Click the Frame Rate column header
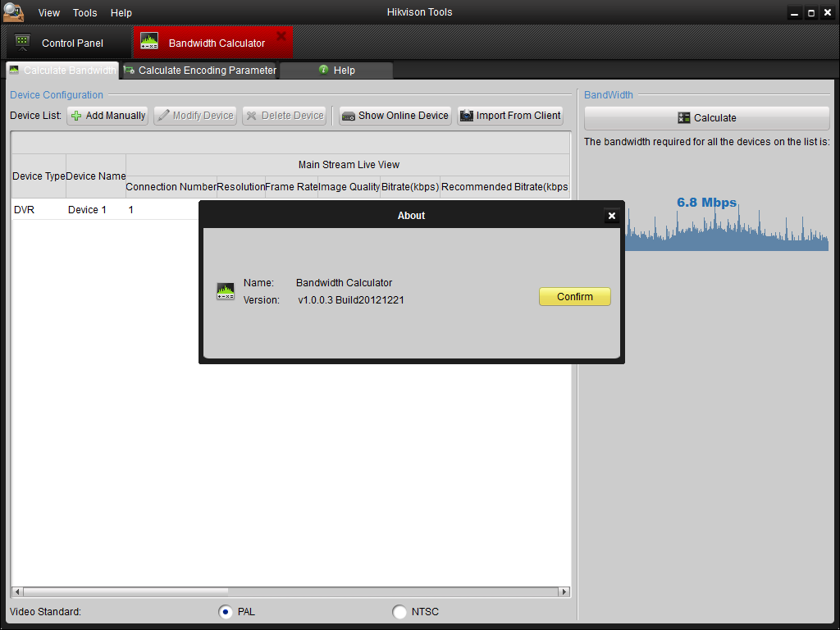This screenshot has height=630, width=840. coord(291,187)
